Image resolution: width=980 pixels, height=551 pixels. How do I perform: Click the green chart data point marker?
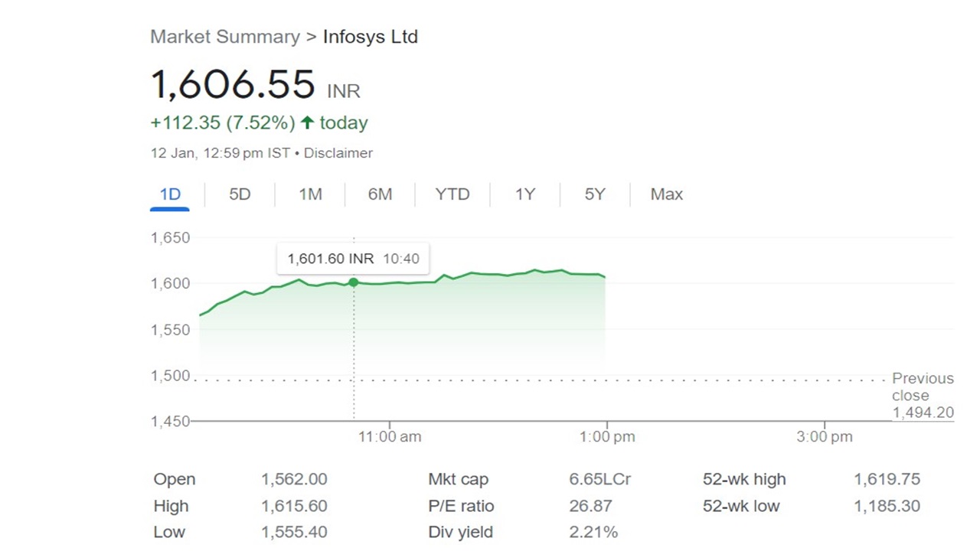click(354, 282)
